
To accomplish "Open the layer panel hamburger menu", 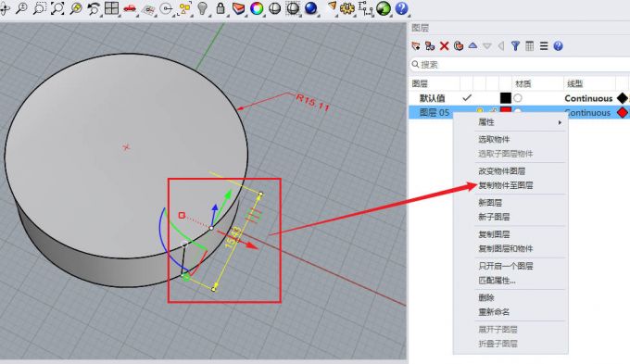I will pyautogui.click(x=544, y=45).
